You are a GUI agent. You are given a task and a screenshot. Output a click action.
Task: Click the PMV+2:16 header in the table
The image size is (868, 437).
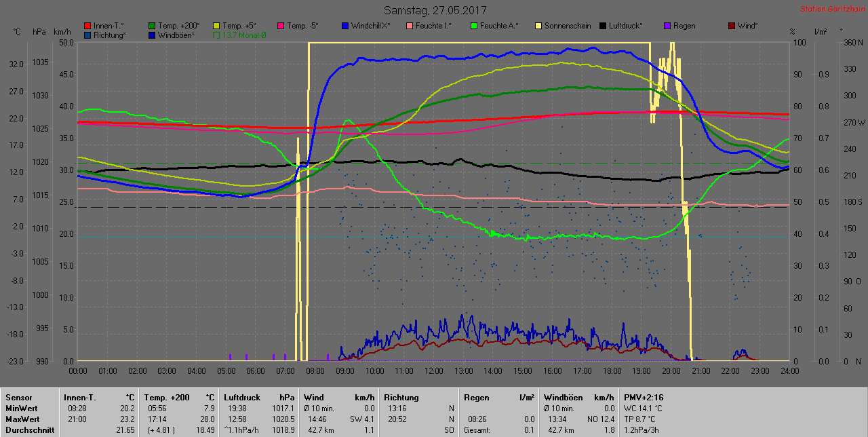tap(644, 397)
